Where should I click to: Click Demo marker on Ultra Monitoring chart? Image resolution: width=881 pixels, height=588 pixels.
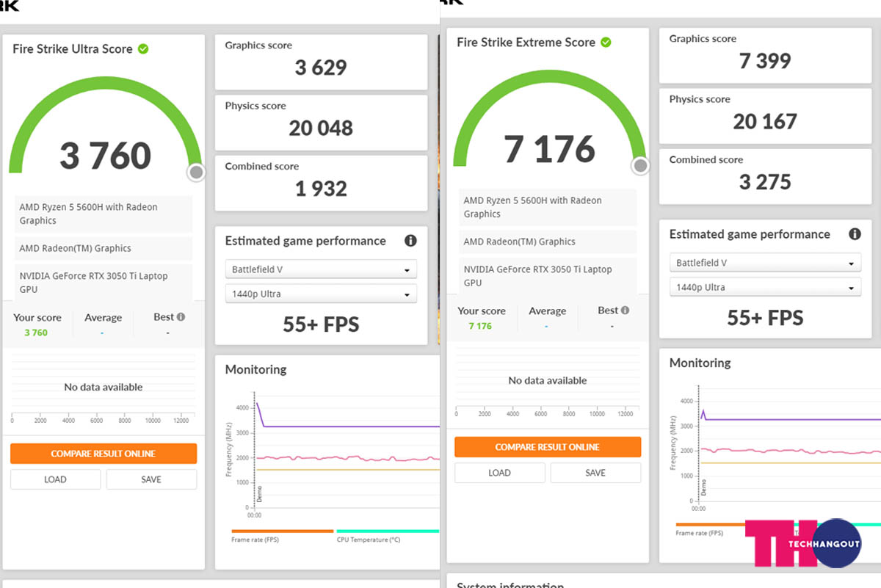(x=259, y=493)
